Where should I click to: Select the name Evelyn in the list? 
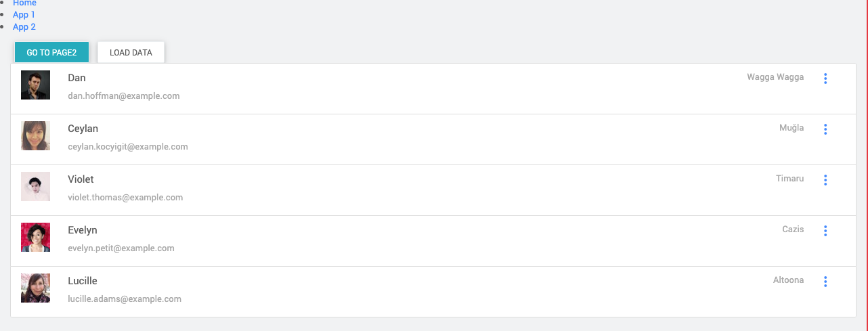(83, 230)
